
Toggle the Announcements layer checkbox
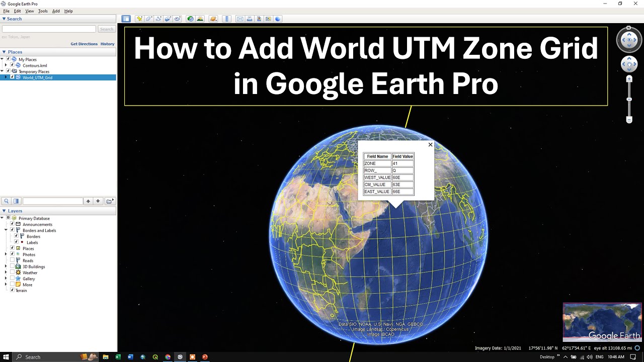[x=12, y=224]
